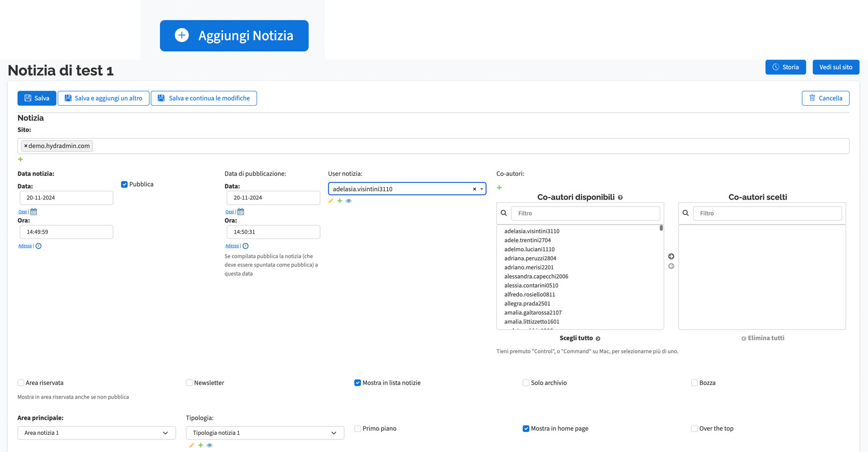Open calendar picker for publication date
This screenshot has width=868, height=452.
click(x=241, y=212)
